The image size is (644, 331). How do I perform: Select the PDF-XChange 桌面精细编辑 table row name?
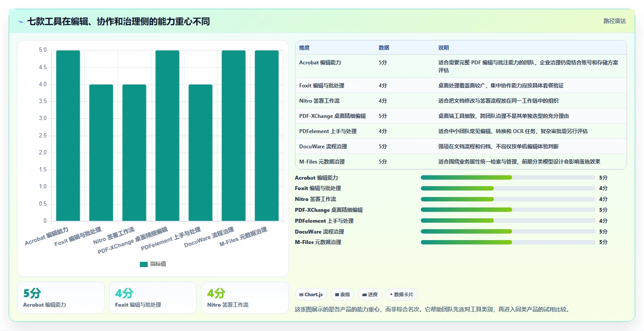[332, 116]
